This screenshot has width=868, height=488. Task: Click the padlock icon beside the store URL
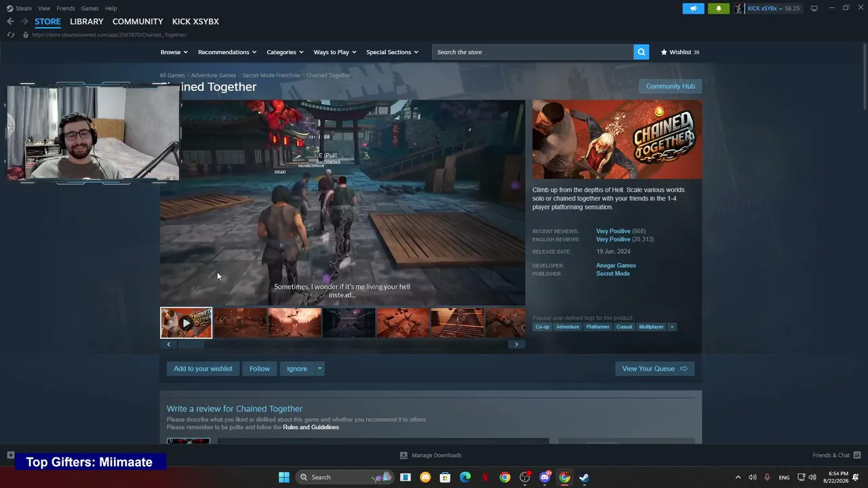point(26,35)
